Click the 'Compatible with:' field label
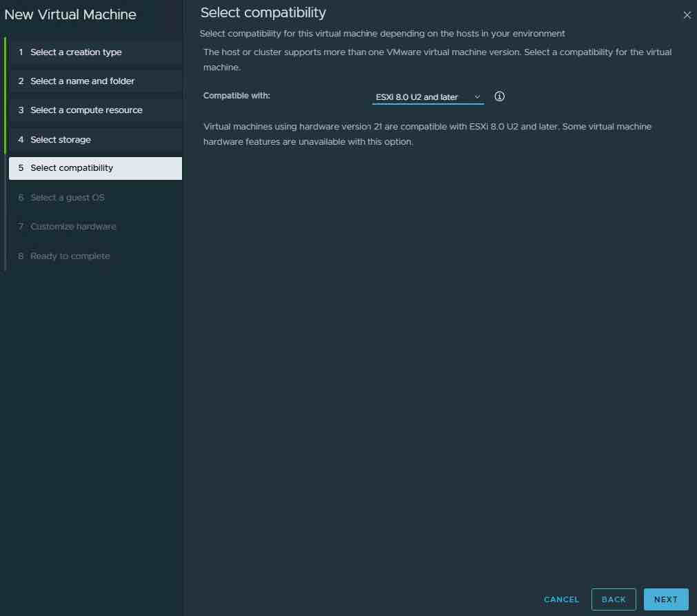The height and width of the screenshot is (616, 697). point(236,96)
